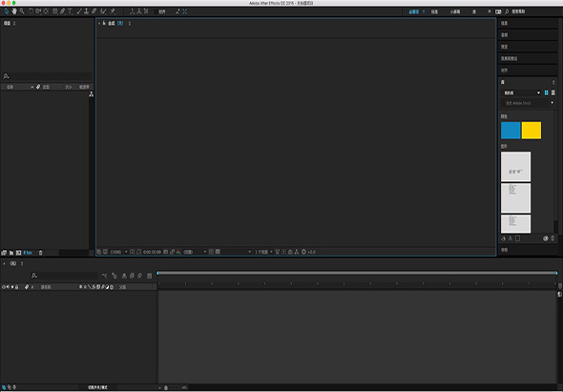The height and width of the screenshot is (392, 563).
Task: Expand the Effects & Presets panel header
Action: pyautogui.click(x=528, y=58)
